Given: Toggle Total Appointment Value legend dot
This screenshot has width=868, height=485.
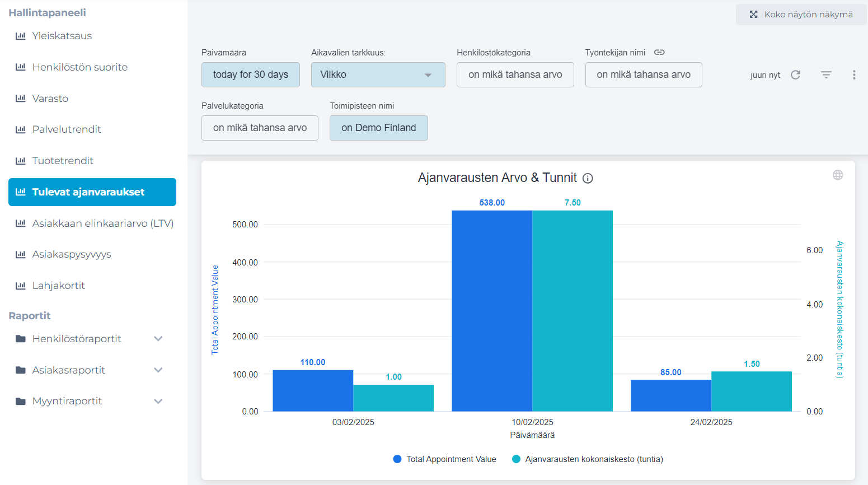Looking at the screenshot, I should (x=397, y=459).
